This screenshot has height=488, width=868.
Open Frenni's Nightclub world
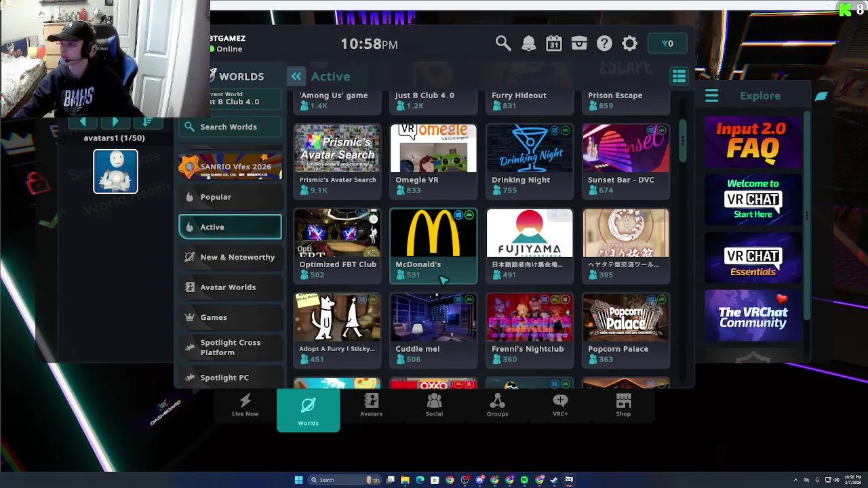tap(530, 330)
